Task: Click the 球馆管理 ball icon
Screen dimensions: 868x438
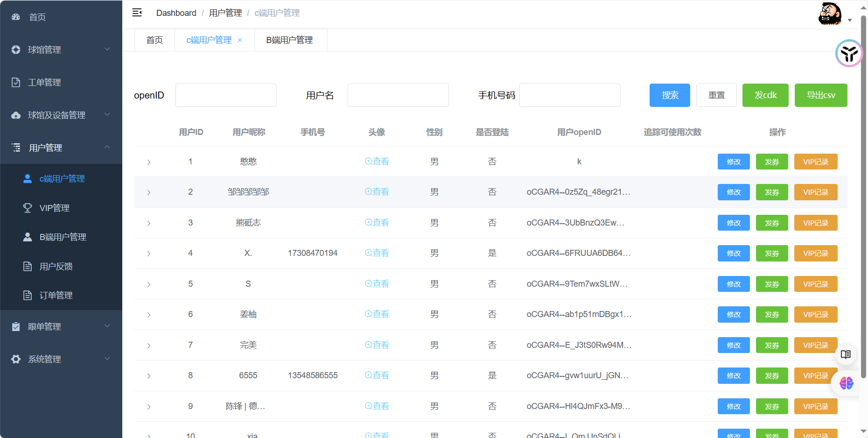Action: click(x=16, y=49)
